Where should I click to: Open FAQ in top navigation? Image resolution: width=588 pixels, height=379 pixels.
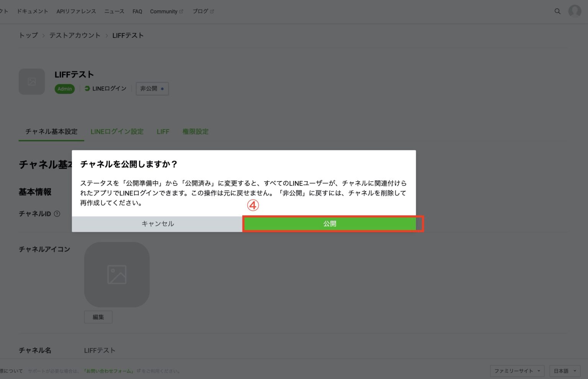click(x=137, y=11)
